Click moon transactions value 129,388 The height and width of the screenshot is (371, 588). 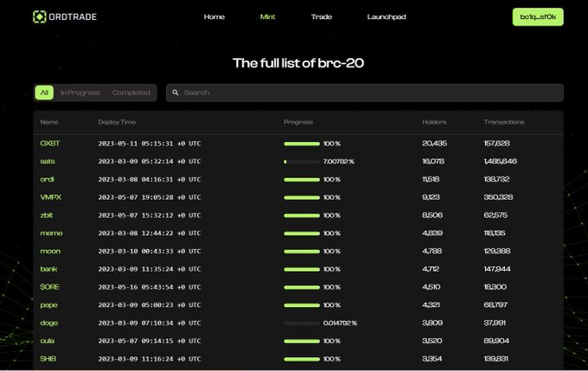coord(497,252)
